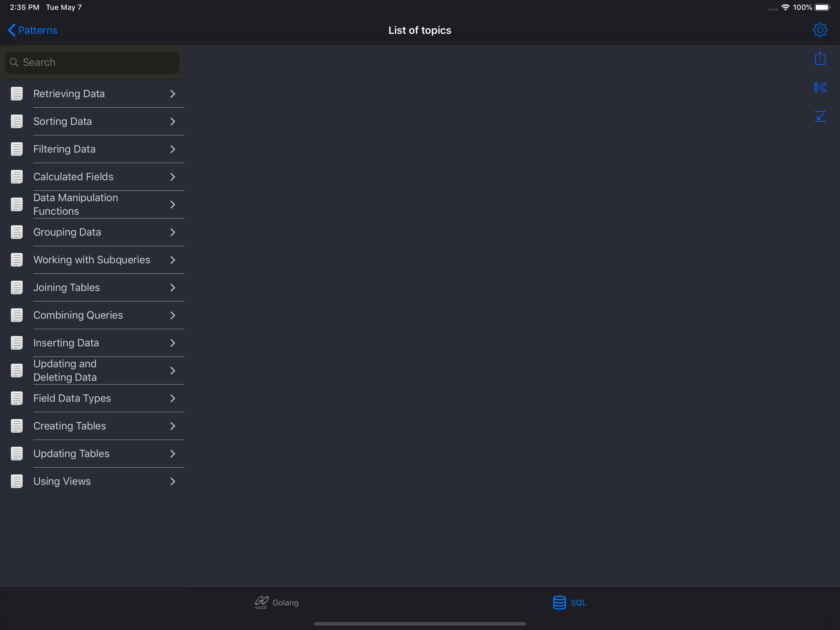The height and width of the screenshot is (630, 840).
Task: Switch to the SQL tab
Action: 578,603
